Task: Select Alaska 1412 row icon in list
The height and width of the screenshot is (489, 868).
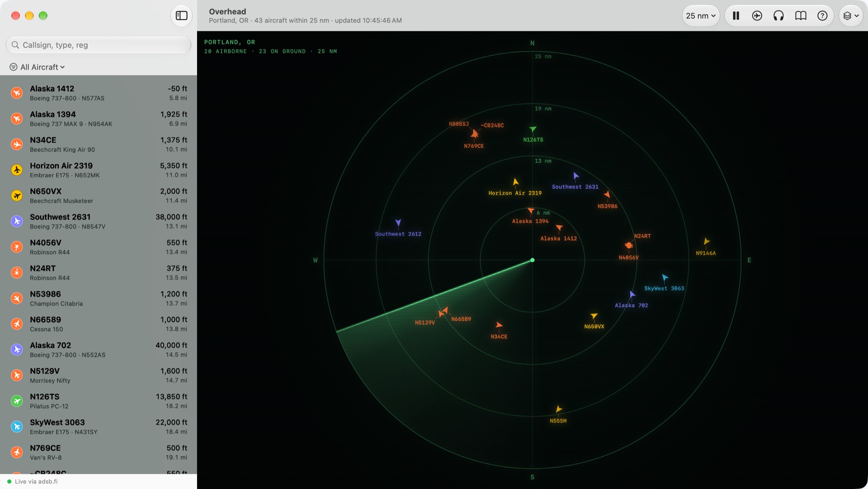Action: (x=16, y=93)
